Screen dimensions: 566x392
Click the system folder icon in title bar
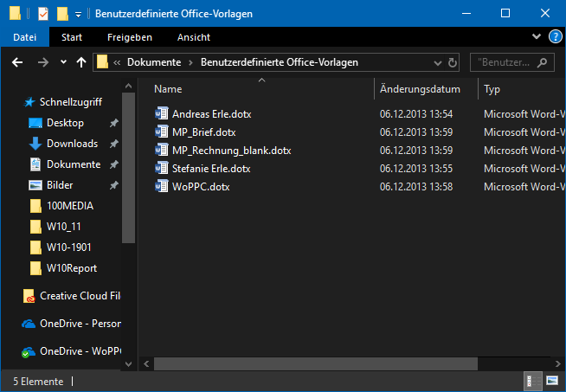tap(16, 14)
